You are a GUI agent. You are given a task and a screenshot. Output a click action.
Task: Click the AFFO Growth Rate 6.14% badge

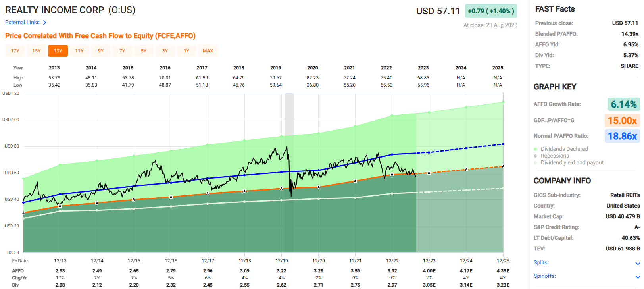click(624, 104)
